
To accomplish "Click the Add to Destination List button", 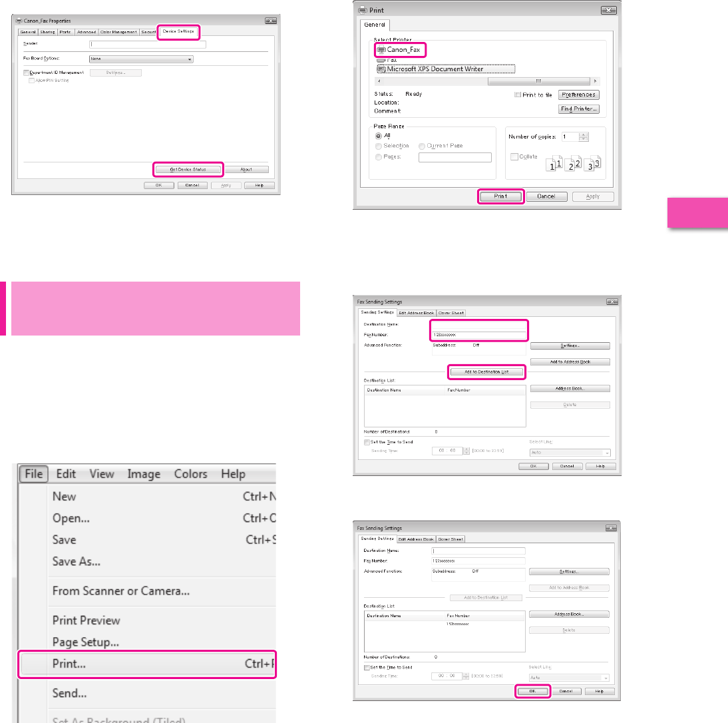I will 486,372.
